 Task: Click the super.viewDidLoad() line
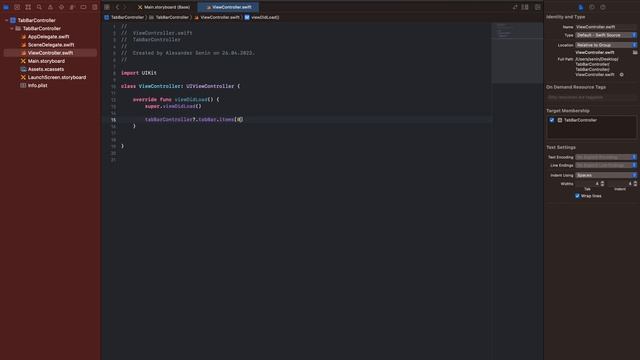[x=173, y=106]
